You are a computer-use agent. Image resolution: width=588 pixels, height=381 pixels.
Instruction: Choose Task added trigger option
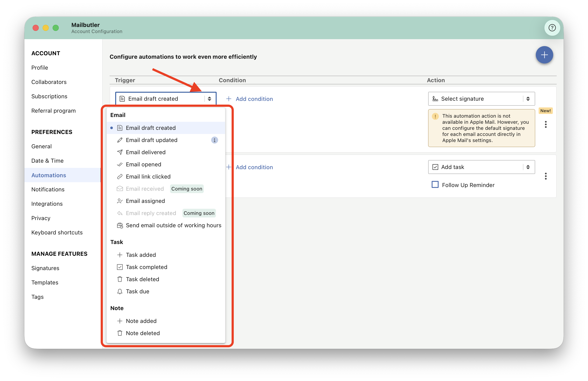[166, 255]
